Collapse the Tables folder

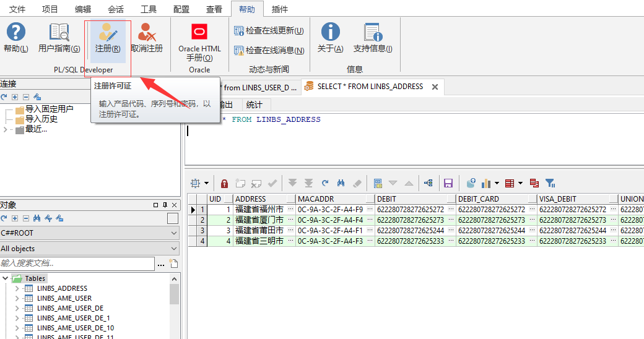pos(6,278)
